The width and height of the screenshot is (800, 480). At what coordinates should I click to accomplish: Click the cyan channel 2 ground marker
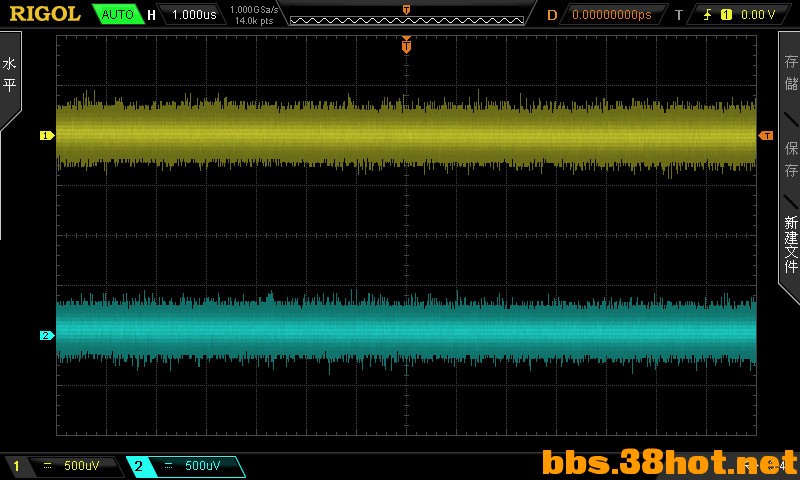pos(47,336)
